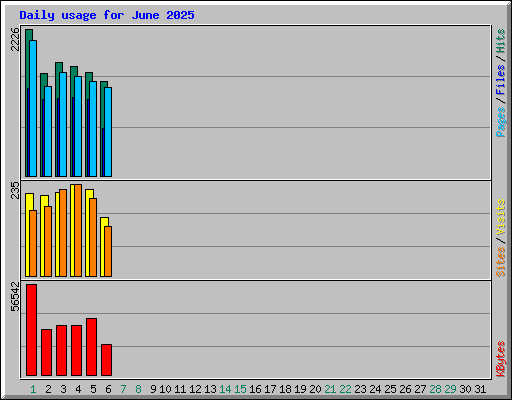Click the 'Visits' legend label
Viewport: 512px width, 400px height.
(500, 217)
